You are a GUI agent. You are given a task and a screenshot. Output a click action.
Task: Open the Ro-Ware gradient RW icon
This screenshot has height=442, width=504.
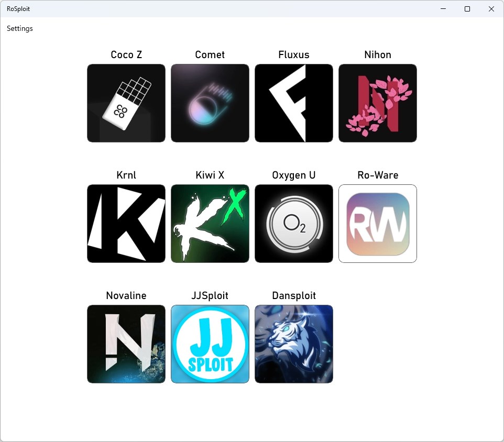click(x=378, y=224)
